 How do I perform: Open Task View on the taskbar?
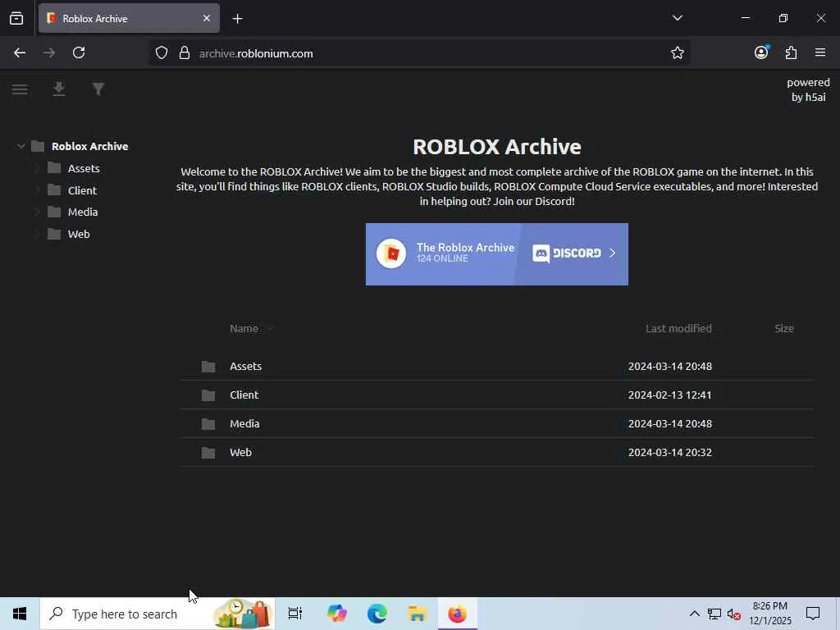pos(295,614)
